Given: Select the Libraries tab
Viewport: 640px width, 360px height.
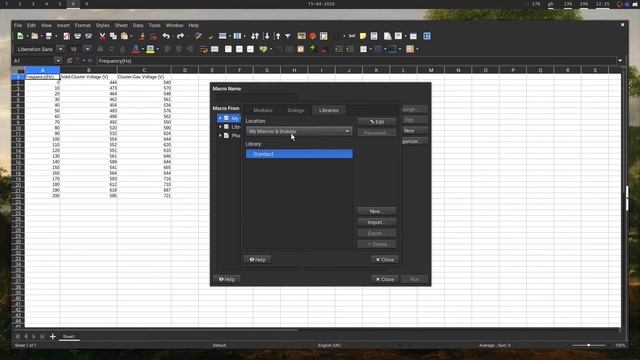Looking at the screenshot, I should pos(329,110).
